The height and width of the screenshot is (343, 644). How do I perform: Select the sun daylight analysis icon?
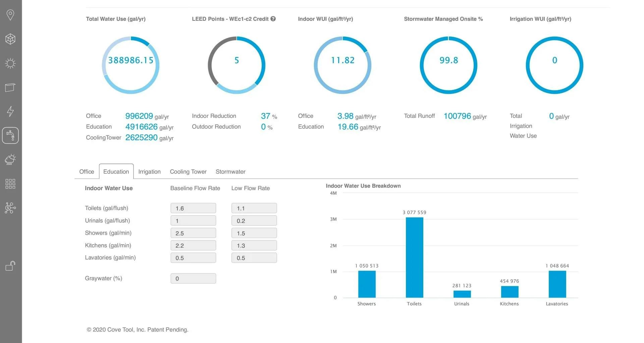[x=10, y=63]
